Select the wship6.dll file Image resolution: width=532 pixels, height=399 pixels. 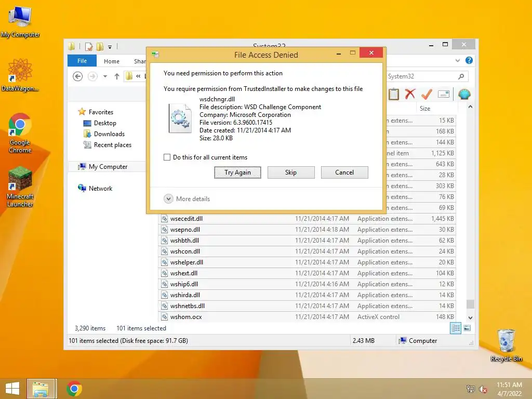click(307, 284)
